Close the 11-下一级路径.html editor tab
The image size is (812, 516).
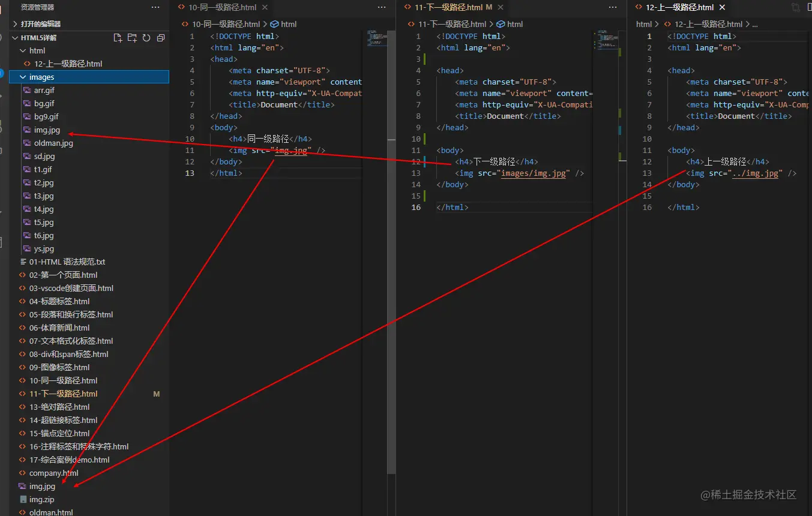(501, 8)
